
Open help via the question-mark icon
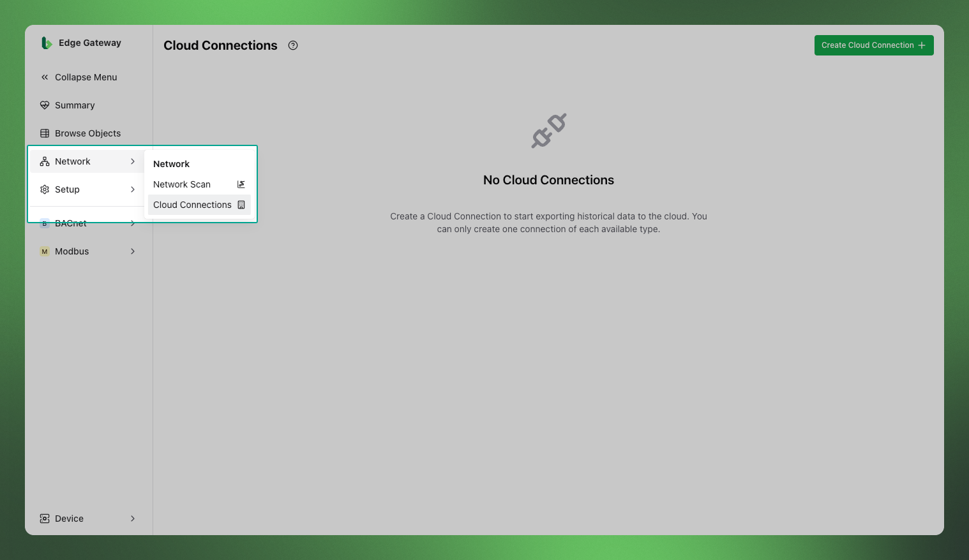[293, 45]
